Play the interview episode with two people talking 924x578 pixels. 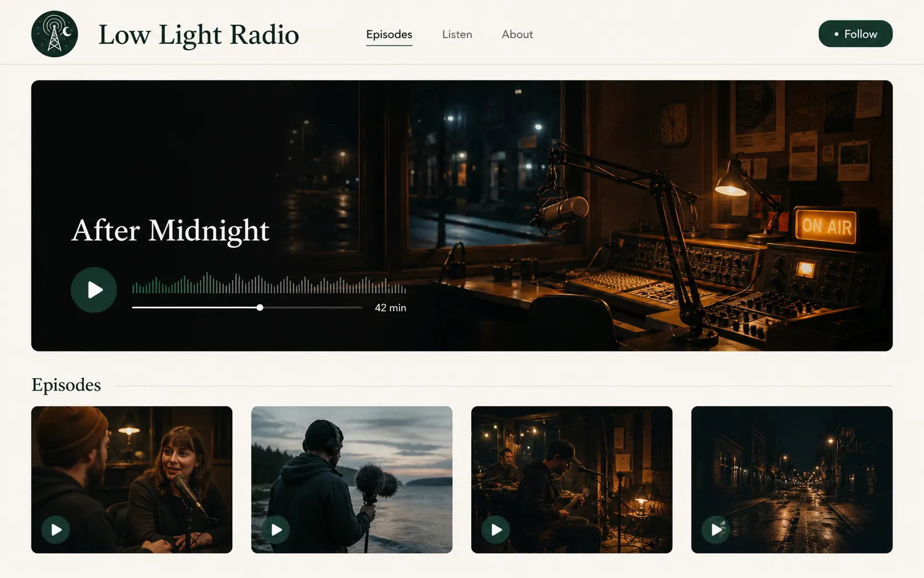[x=55, y=530]
